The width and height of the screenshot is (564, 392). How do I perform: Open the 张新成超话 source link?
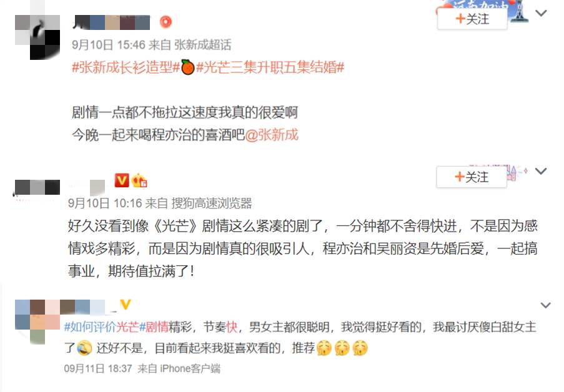pyautogui.click(x=202, y=44)
